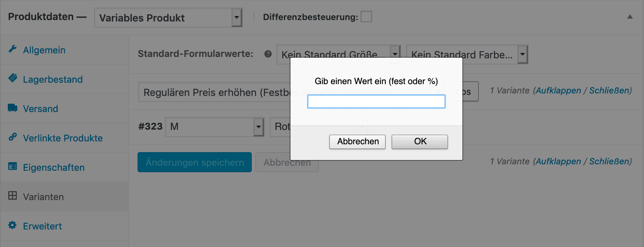The image size is (644, 247).
Task: Toggle the Differenzbesteuerung checkbox
Action: pos(366,16)
